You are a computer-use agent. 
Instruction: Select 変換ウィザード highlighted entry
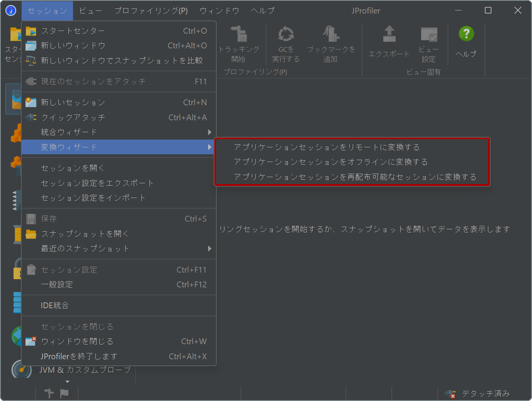119,147
